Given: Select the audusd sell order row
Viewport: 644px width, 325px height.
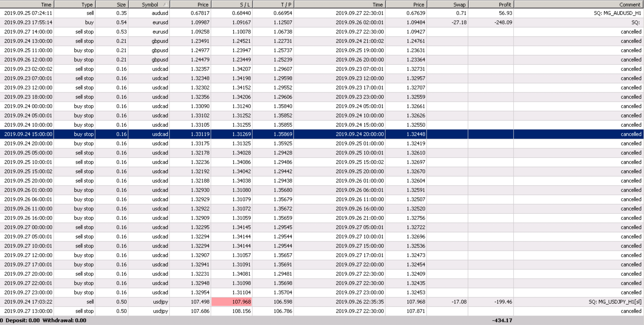Looking at the screenshot, I should coord(160,13).
